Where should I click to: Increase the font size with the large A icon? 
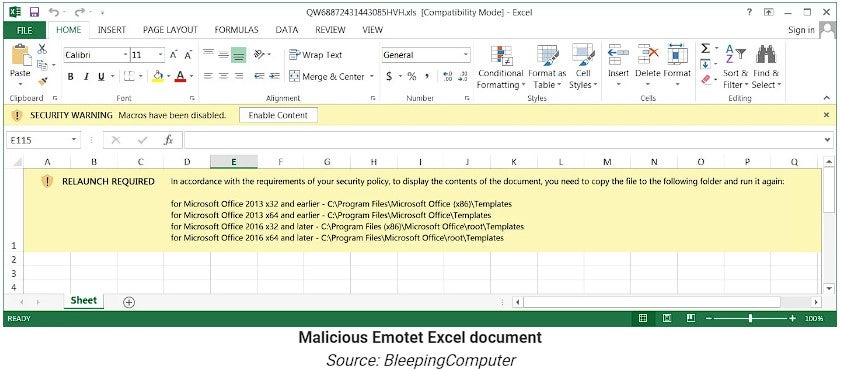click(x=174, y=55)
